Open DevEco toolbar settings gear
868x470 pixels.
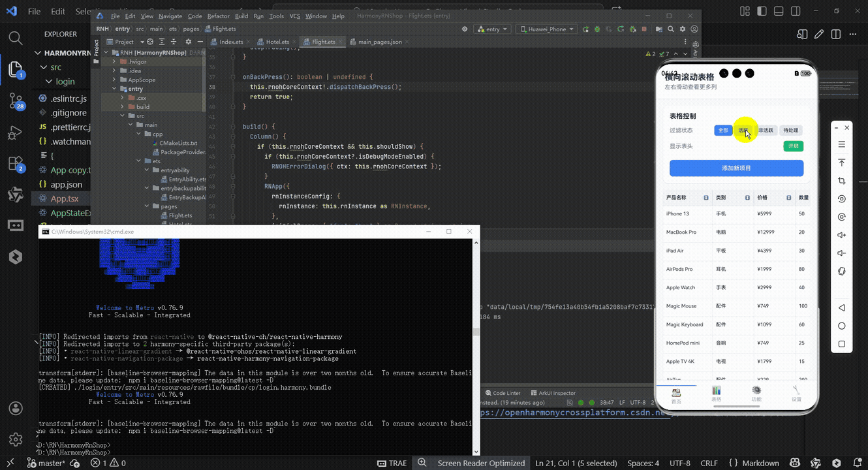(x=683, y=29)
